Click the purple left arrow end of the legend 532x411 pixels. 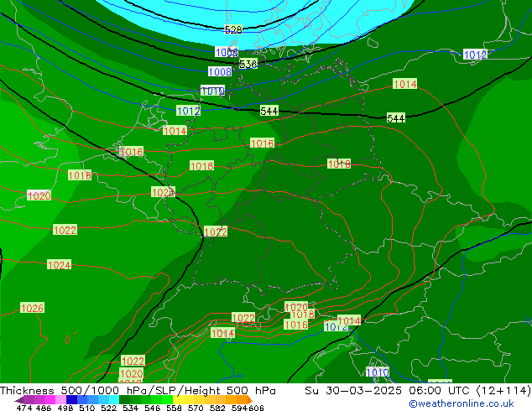click(19, 400)
